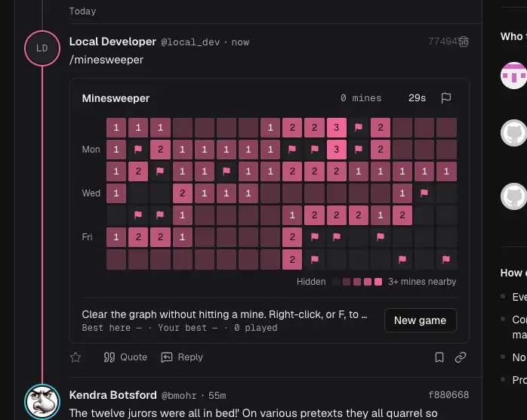Viewport: 527px width, 420px height.
Task: Bookmark the /minesweeper post
Action: tap(439, 357)
